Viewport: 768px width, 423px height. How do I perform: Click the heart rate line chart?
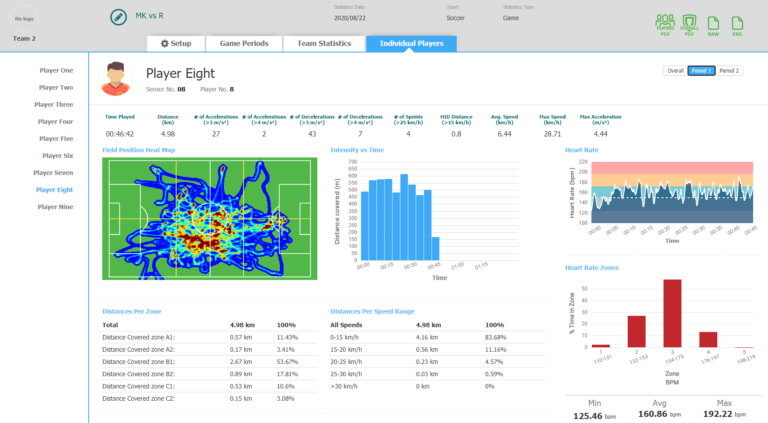[672, 192]
